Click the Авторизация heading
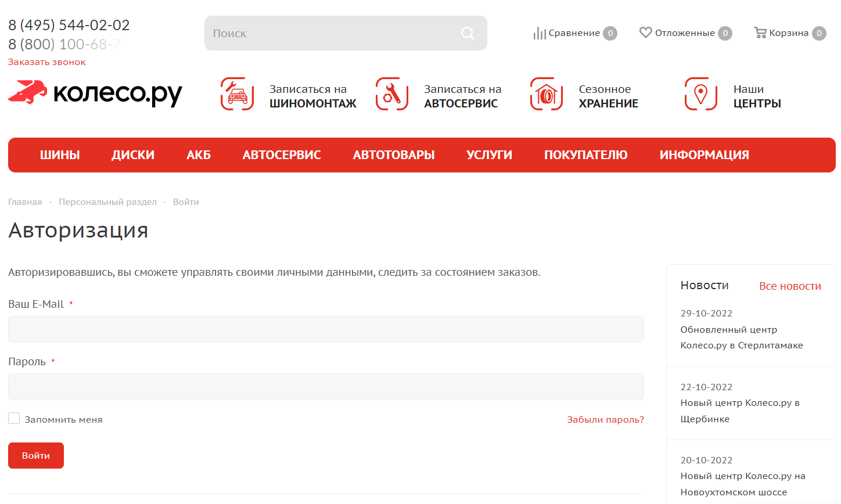841x504 pixels. pyautogui.click(x=78, y=231)
